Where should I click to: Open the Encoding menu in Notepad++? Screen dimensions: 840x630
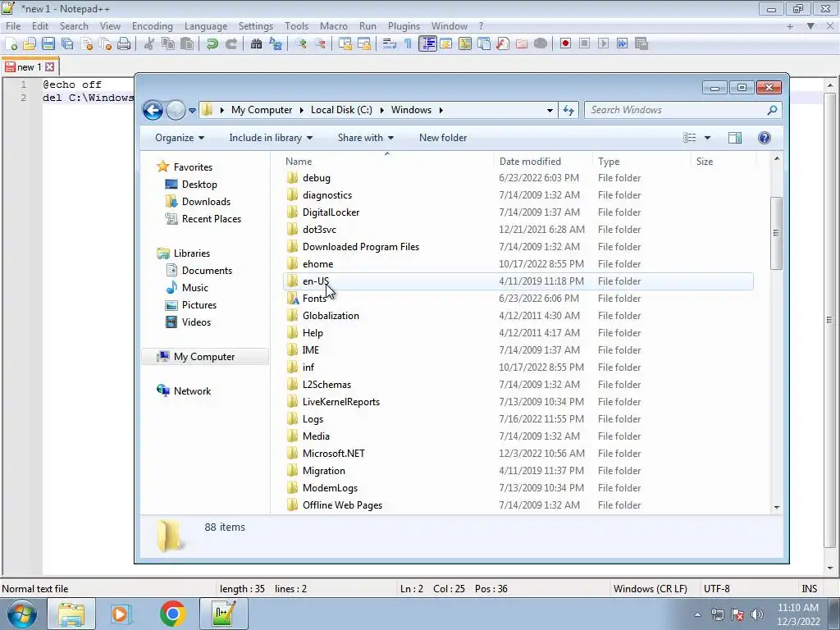152,25
